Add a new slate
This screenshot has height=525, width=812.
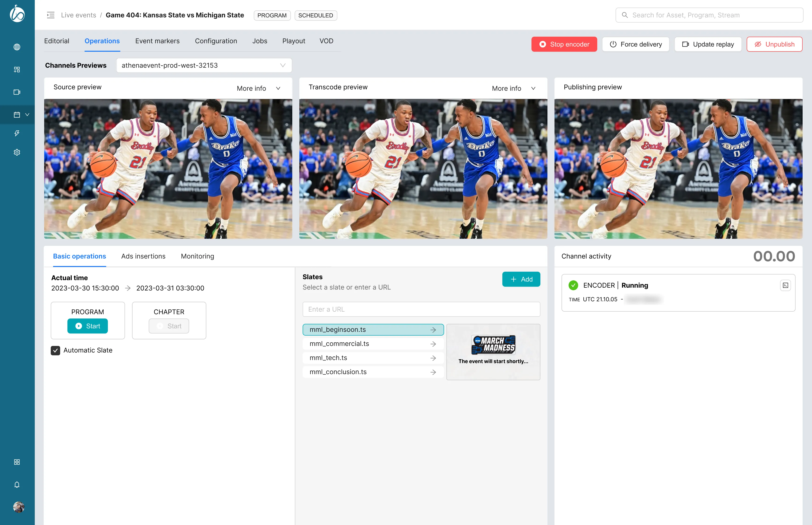(521, 279)
